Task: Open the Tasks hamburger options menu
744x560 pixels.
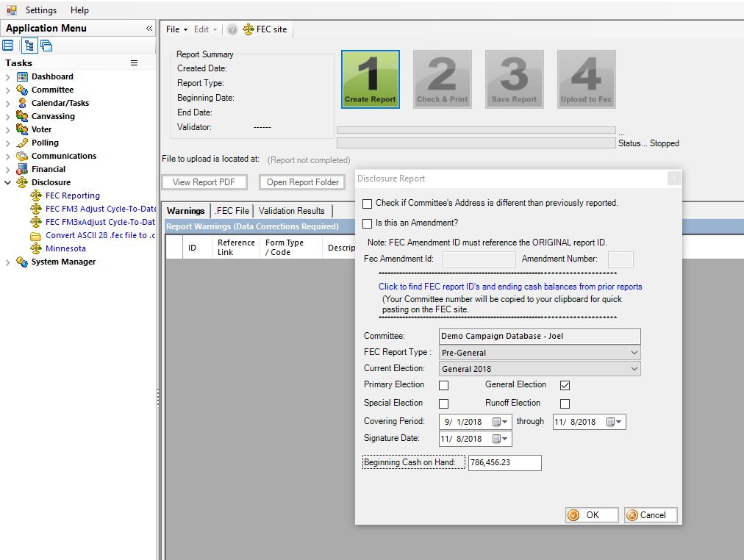Action: (134, 63)
